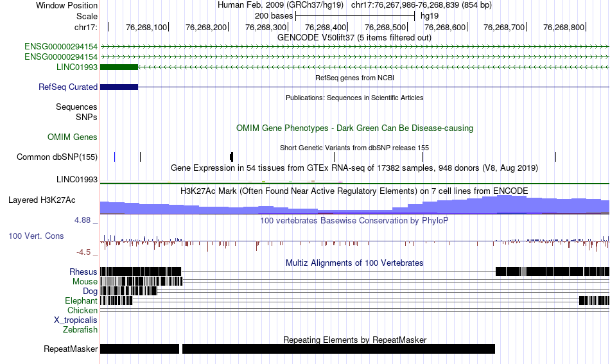Click the 4.88 PhyloP scale value
The width and height of the screenshot is (610, 364).
point(82,220)
